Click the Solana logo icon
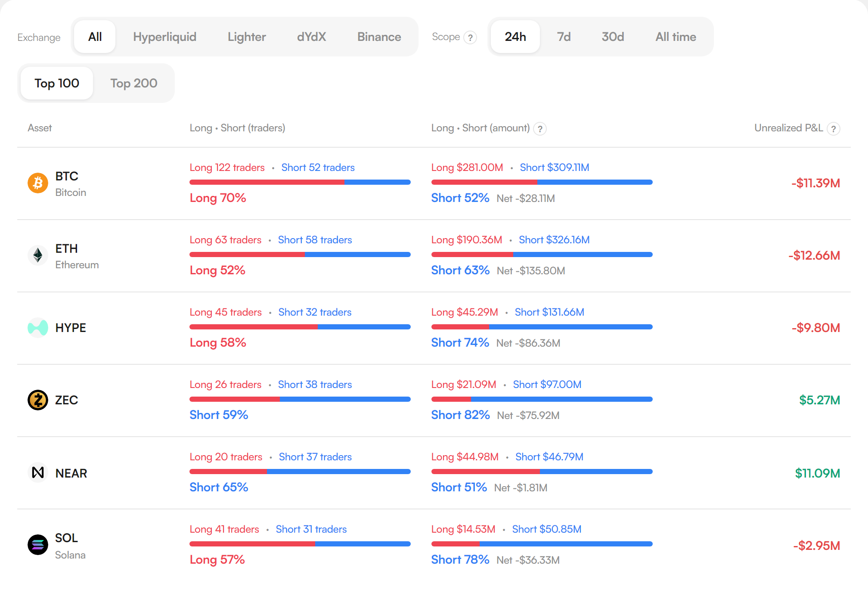The image size is (868, 602). pyautogui.click(x=38, y=545)
